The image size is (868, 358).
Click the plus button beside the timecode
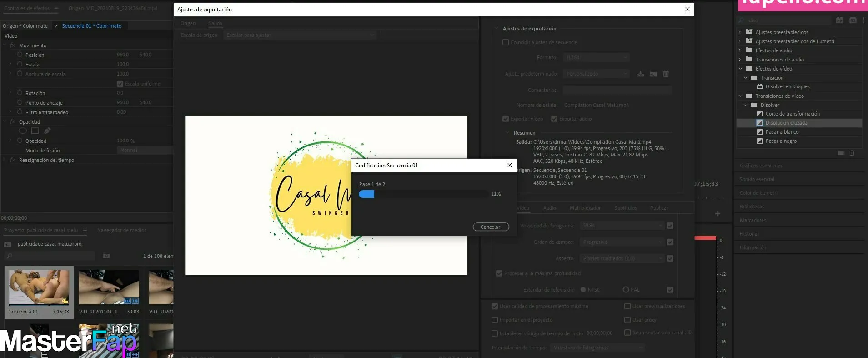click(717, 214)
